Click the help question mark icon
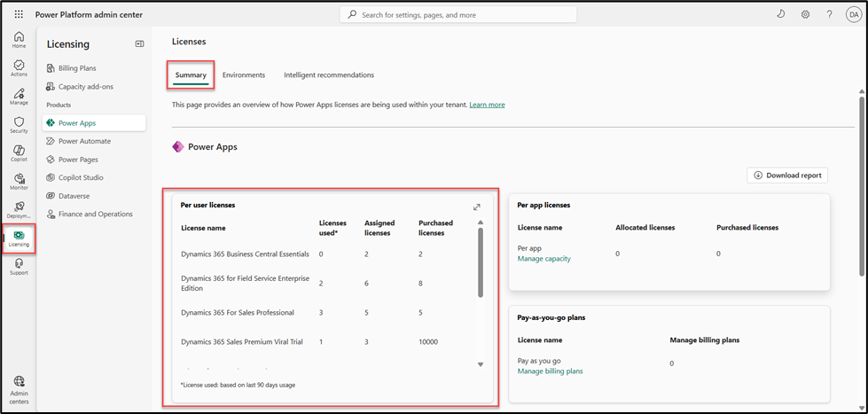Viewport: 868px width, 414px height. (829, 15)
